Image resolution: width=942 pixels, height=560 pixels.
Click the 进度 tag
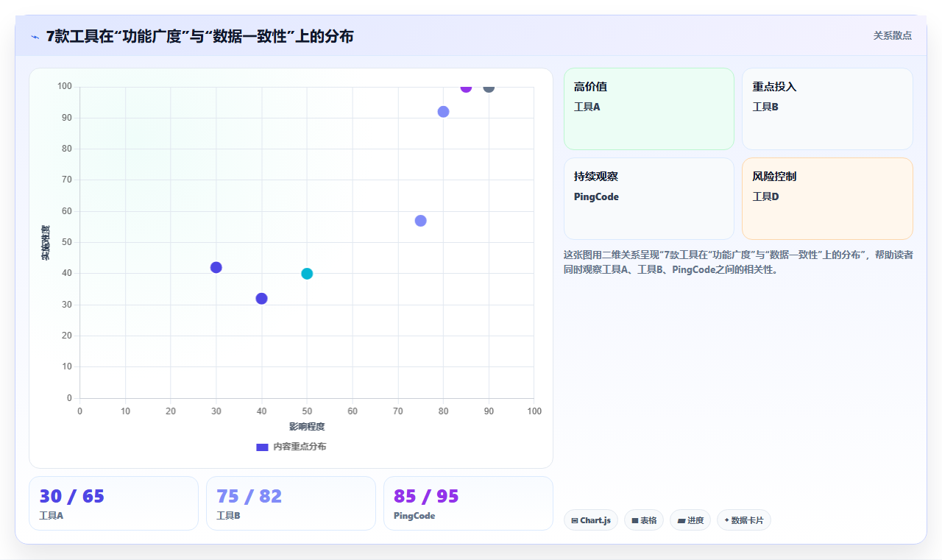click(x=690, y=520)
